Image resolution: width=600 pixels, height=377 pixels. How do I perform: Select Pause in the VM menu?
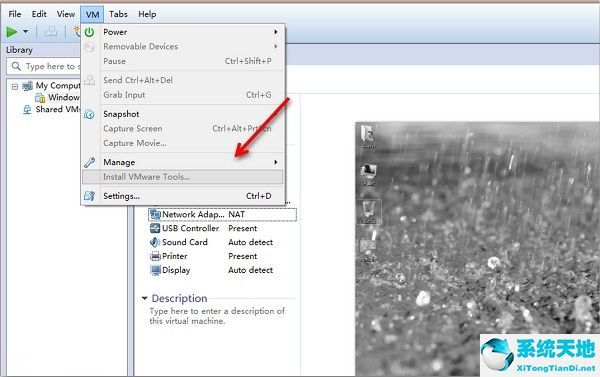point(183,61)
